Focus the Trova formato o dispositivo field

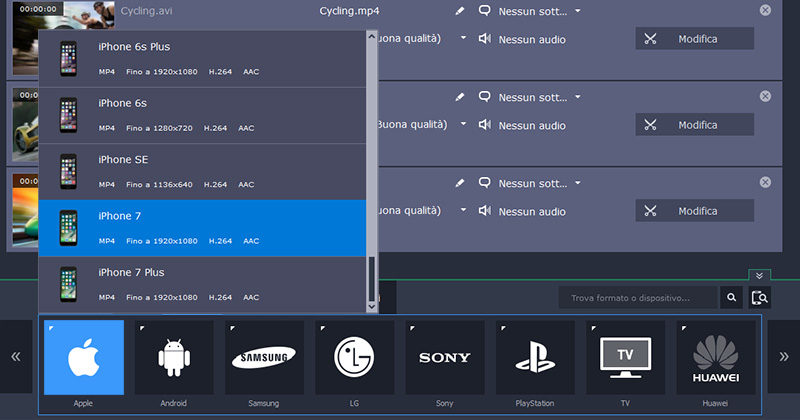click(638, 298)
